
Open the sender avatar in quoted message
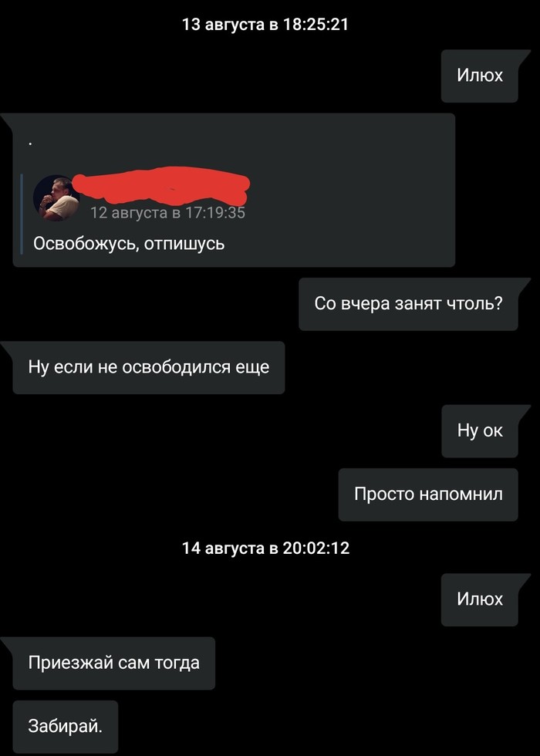(x=56, y=198)
